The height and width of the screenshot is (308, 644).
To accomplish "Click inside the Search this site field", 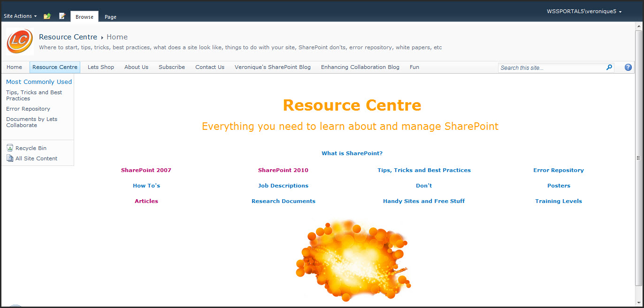I will tap(552, 68).
